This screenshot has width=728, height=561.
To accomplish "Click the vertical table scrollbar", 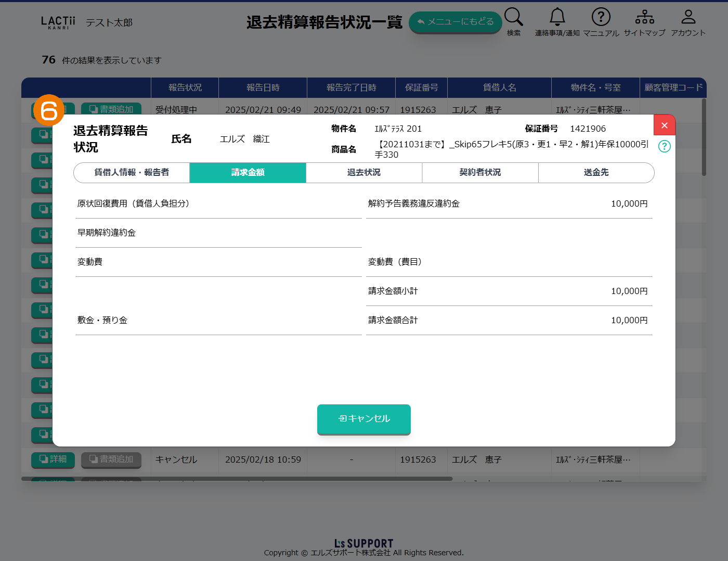I will coord(704,138).
